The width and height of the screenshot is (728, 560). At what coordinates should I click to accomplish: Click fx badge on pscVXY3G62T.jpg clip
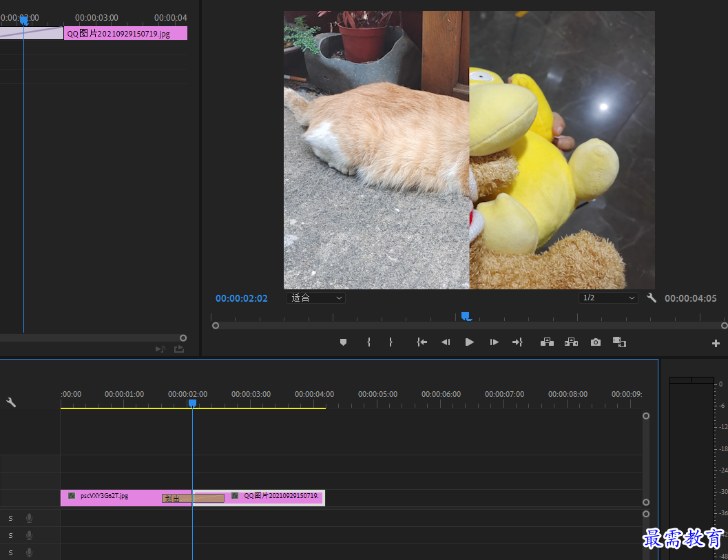click(x=72, y=495)
